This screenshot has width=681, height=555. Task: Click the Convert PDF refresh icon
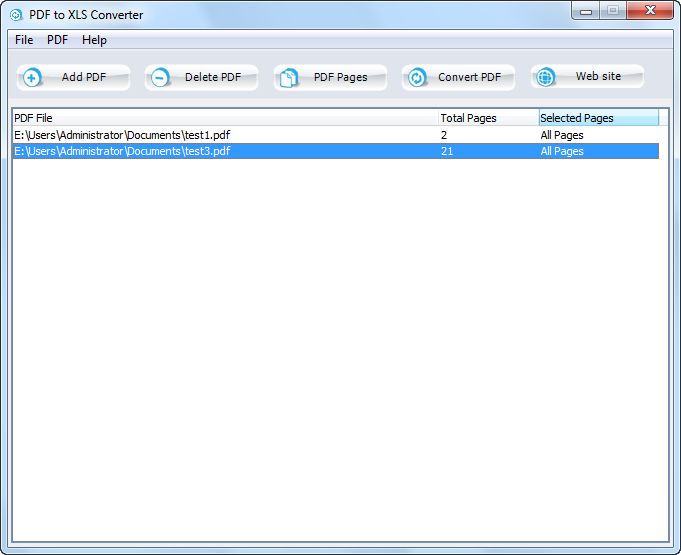click(x=417, y=78)
